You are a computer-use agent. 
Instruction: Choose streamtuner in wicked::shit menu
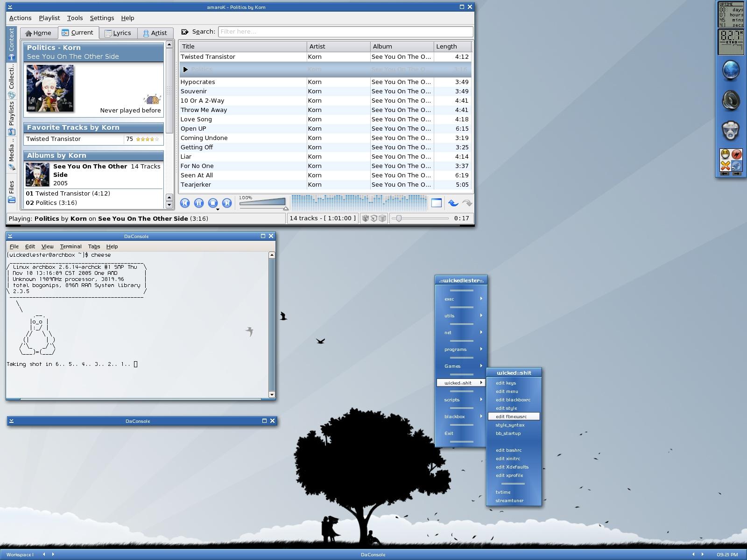pyautogui.click(x=514, y=500)
